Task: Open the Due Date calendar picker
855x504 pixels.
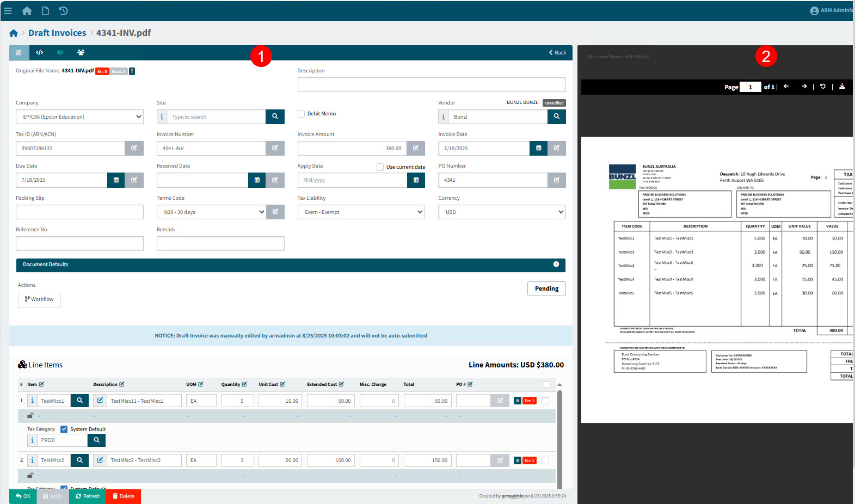Action: coord(116,180)
